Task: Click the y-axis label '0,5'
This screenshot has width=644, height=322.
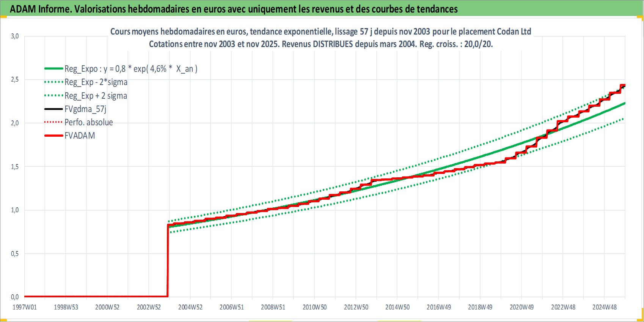Action: point(15,254)
